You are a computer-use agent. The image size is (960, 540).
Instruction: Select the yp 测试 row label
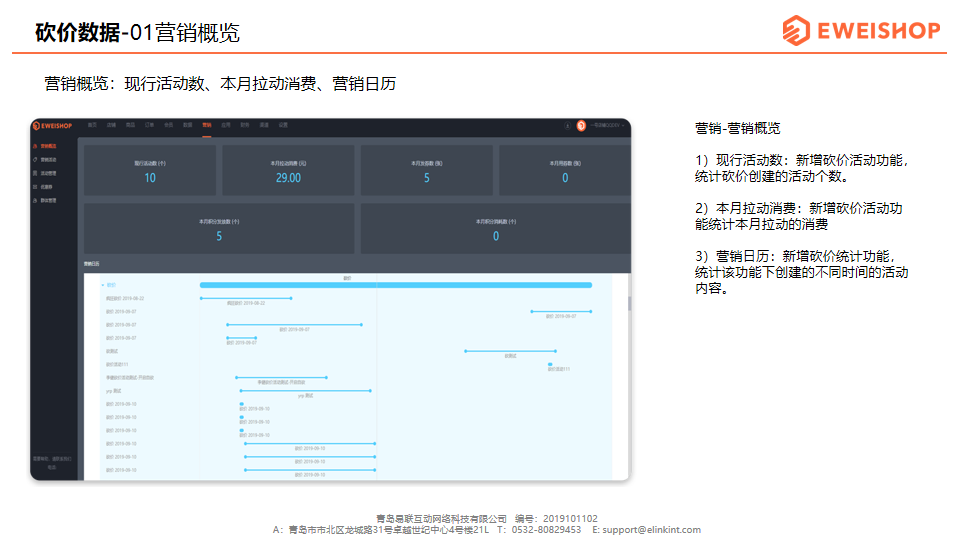[x=113, y=391]
